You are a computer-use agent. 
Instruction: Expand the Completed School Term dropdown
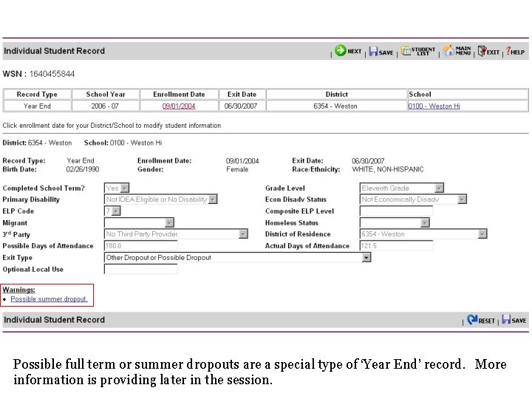[x=125, y=188]
